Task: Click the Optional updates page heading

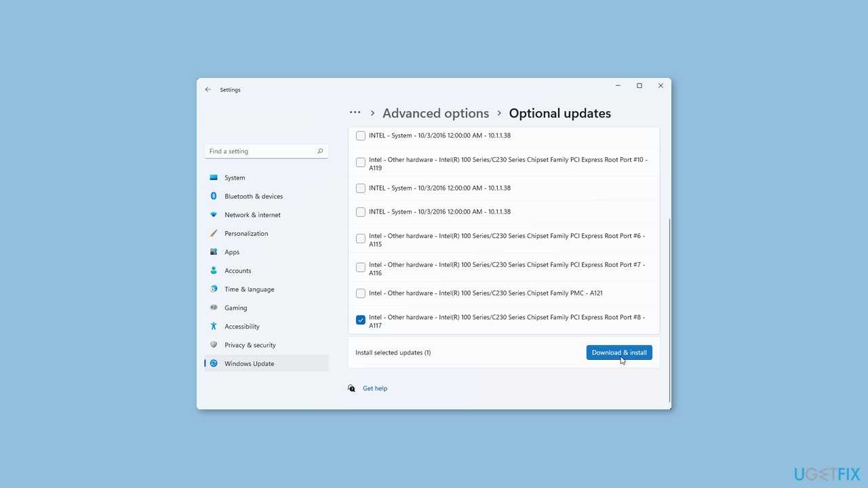Action: point(560,113)
